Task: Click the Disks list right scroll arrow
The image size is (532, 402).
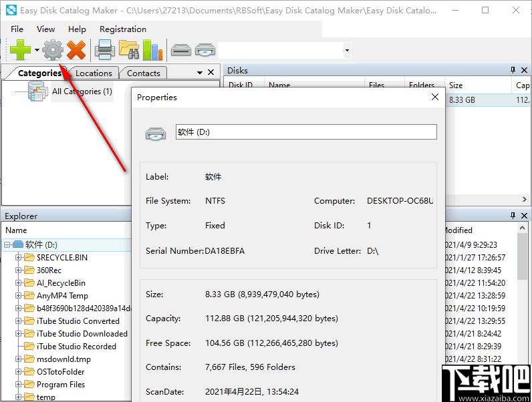Action: point(525,199)
